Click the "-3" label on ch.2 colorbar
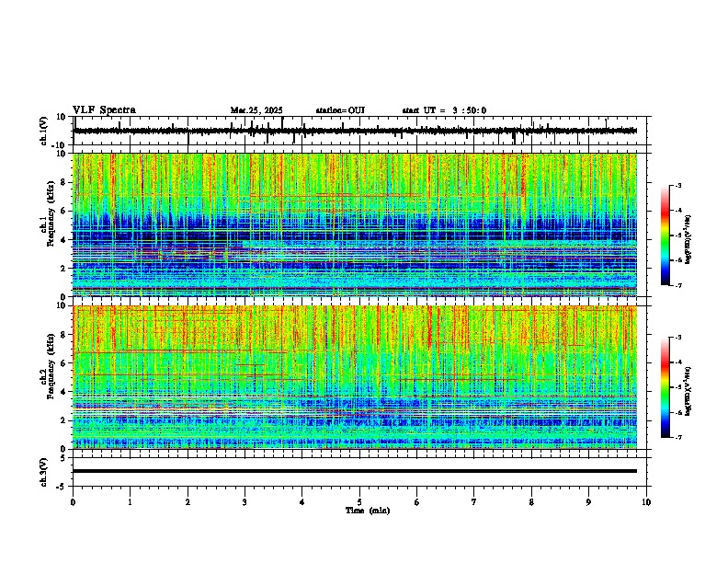This screenshot has height=563, width=728. point(678,338)
